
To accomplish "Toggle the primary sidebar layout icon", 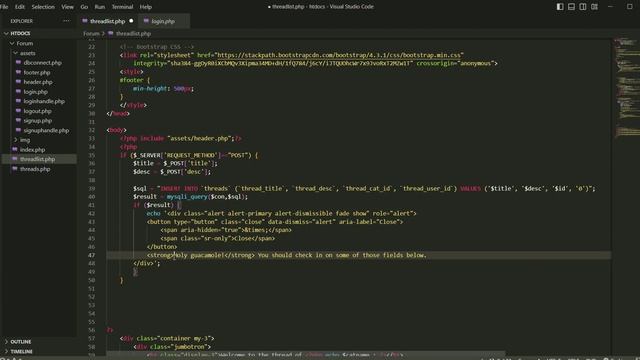I will pos(560,7).
